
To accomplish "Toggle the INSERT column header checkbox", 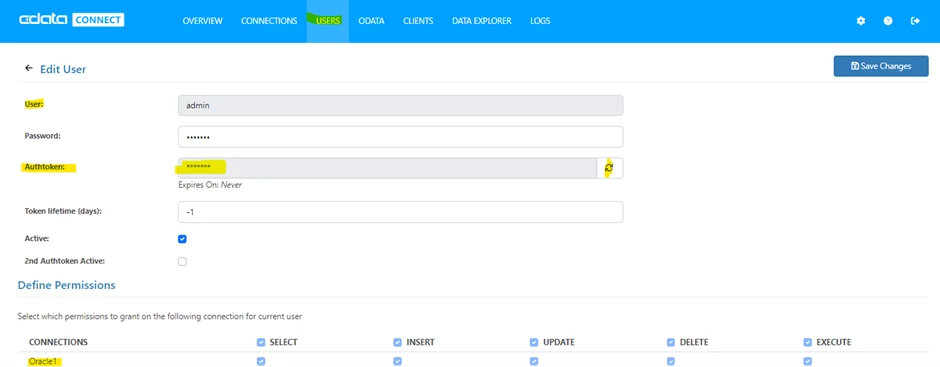I will 397,342.
